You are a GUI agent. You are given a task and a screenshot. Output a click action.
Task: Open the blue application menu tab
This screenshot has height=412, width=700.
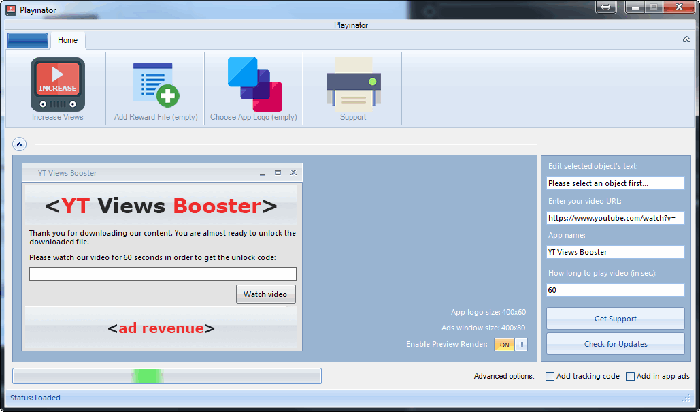click(x=28, y=41)
